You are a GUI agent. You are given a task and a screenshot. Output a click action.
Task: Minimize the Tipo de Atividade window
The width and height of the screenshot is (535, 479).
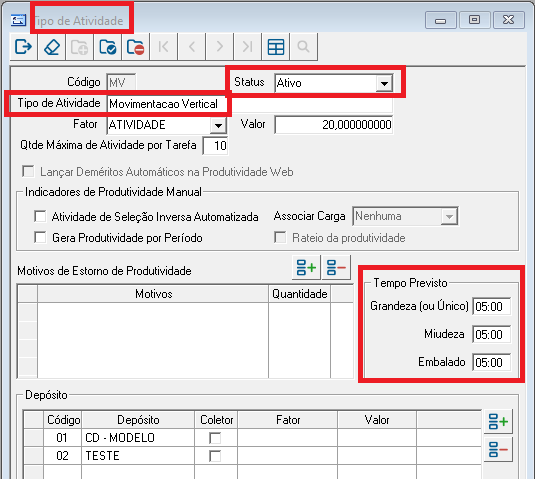pos(440,20)
